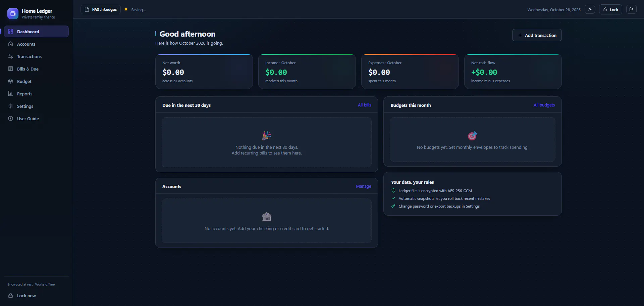Go to Accounts in sidebar

point(36,44)
